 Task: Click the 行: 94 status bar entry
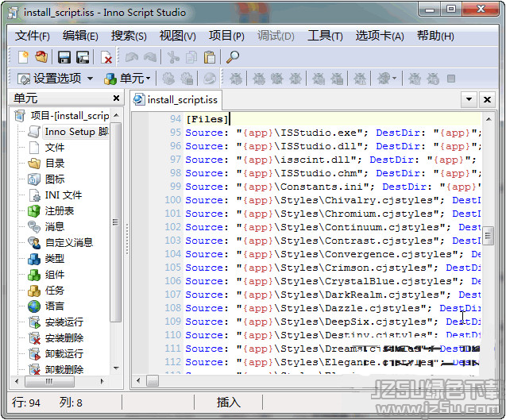[x=26, y=403]
